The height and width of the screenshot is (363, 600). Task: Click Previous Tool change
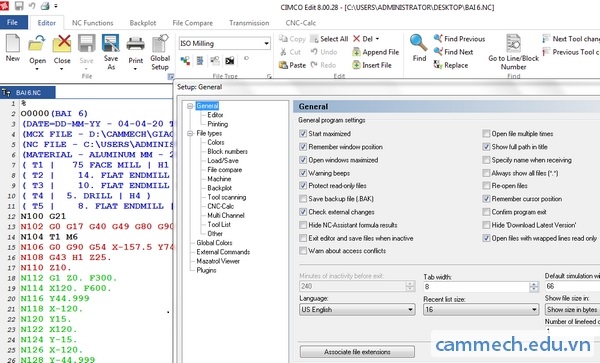click(571, 52)
